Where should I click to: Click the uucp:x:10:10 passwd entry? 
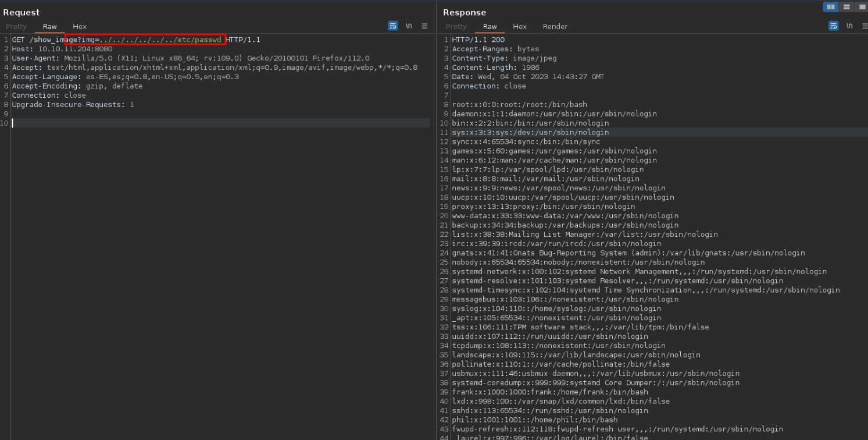(x=563, y=198)
